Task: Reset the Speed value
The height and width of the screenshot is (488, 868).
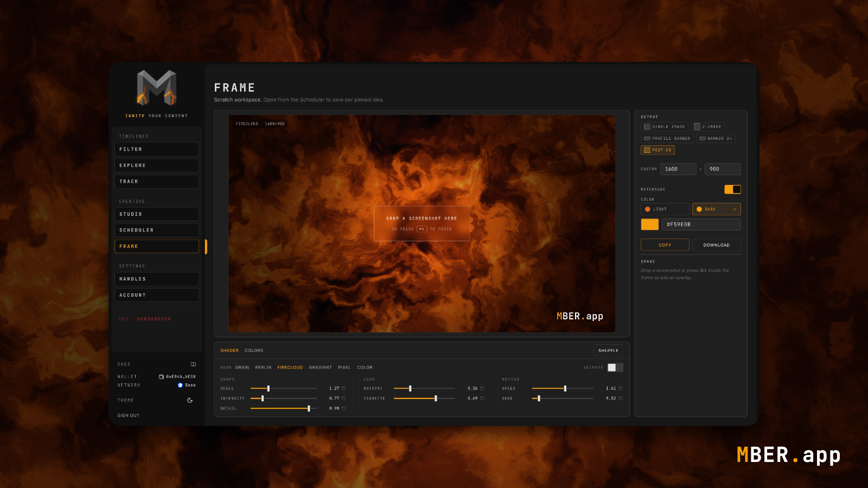Action: 620,388
